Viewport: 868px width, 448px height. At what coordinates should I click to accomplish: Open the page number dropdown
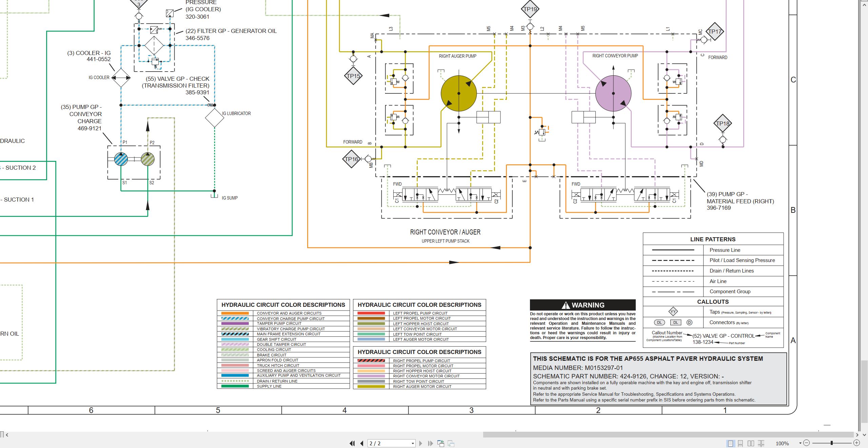413,444
